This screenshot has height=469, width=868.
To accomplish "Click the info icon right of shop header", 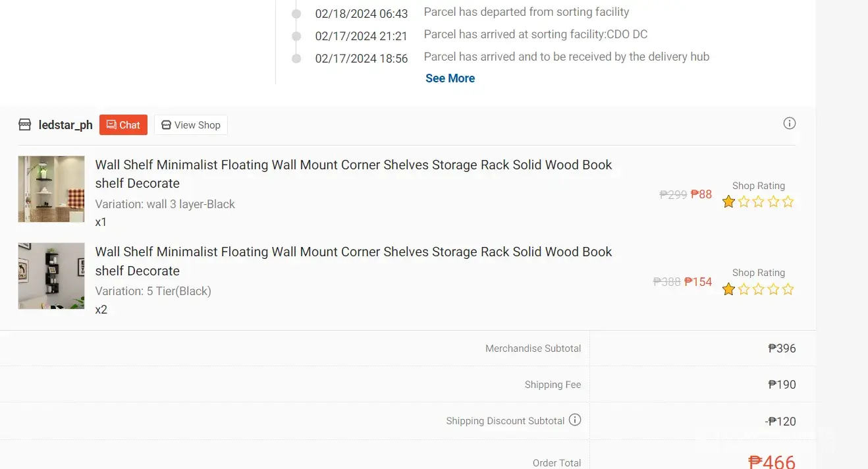I will [790, 123].
